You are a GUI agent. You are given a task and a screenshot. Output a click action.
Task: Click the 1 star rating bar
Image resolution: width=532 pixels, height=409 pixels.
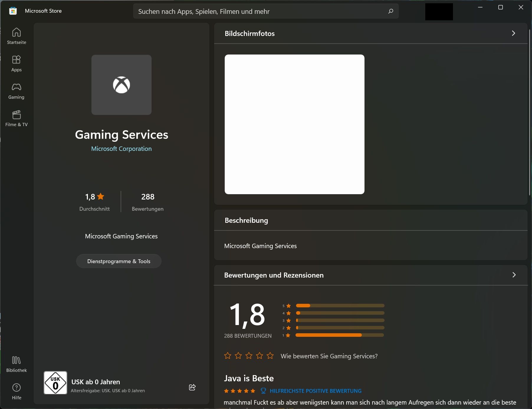tap(340, 335)
